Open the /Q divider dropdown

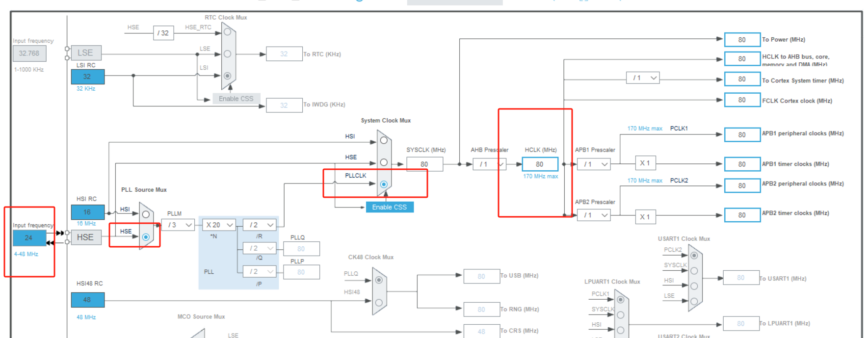[260, 248]
